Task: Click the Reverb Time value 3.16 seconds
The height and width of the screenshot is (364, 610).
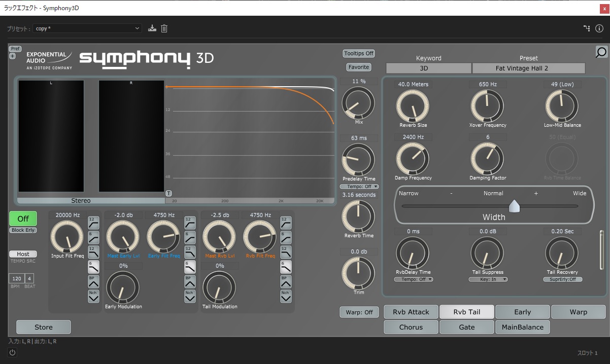Action: [x=359, y=195]
